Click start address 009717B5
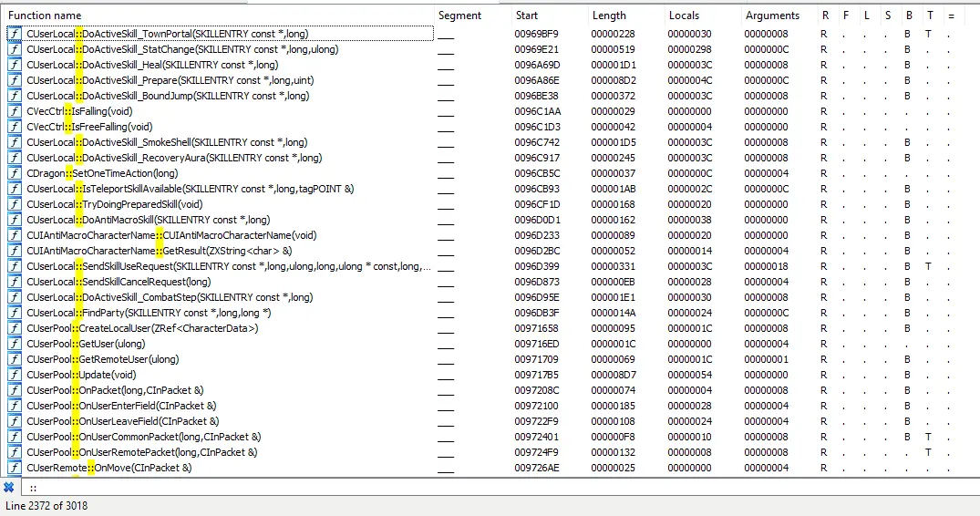This screenshot has width=980, height=516. coord(536,375)
